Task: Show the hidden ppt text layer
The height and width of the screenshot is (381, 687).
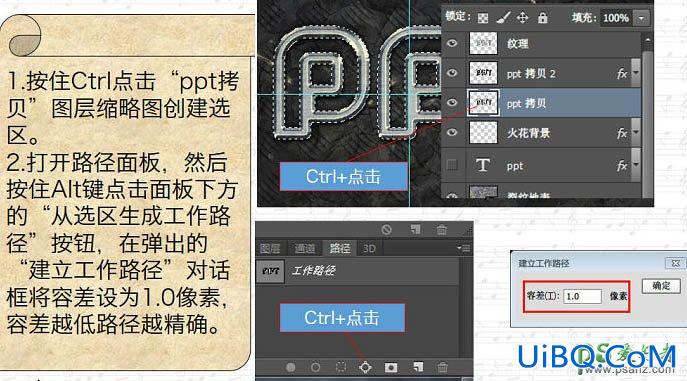Action: 452,165
